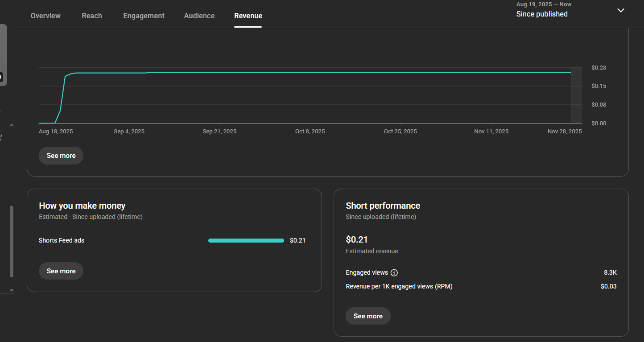
Task: Select the Audience tab
Action: click(199, 16)
